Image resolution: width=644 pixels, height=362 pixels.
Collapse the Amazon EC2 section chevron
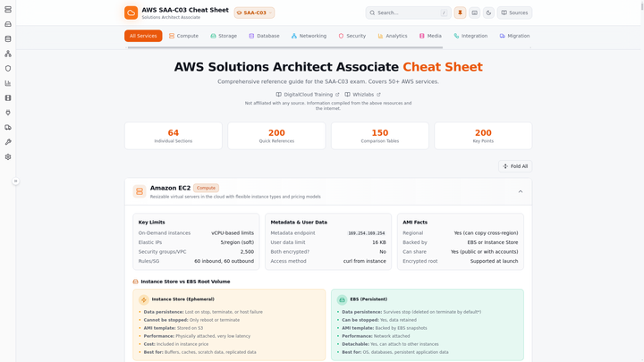tap(521, 191)
